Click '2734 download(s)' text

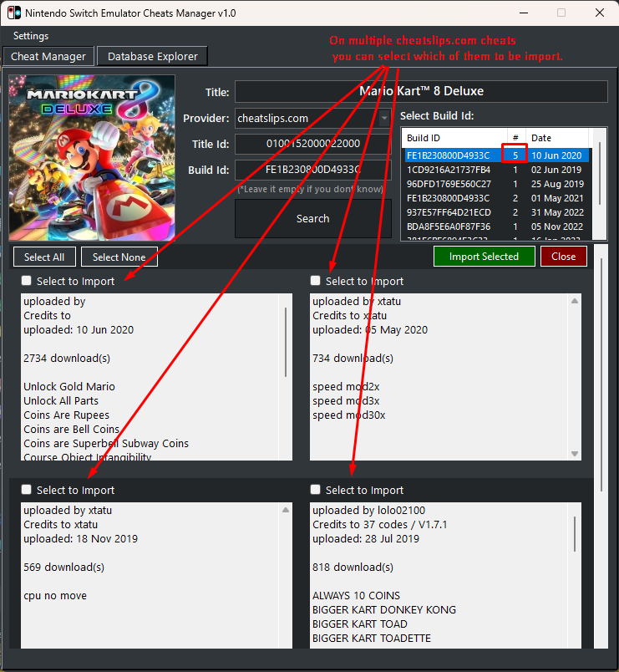(x=67, y=359)
